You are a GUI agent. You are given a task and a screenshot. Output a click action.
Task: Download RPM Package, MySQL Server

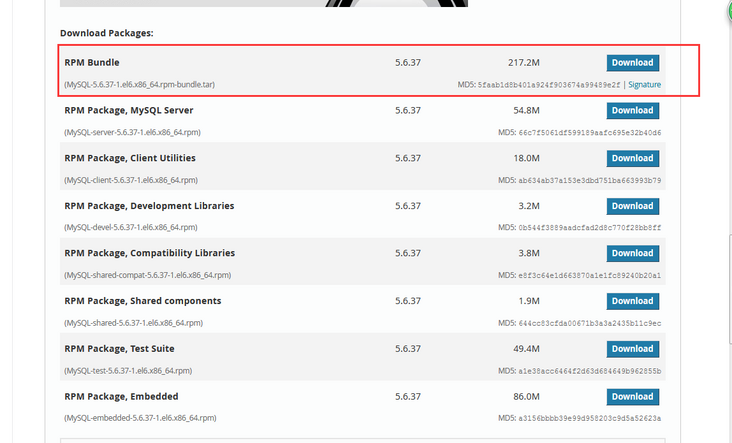(x=632, y=110)
